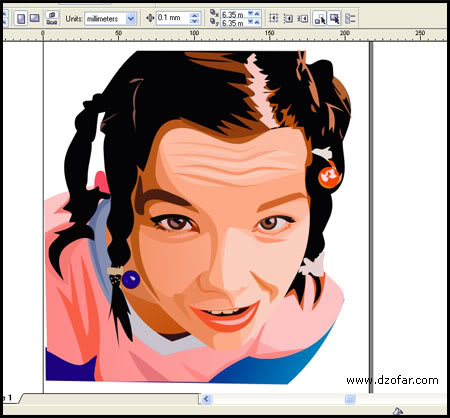Click the horizontal scrollbar thumb
Screen dimensions: 450x418
[350, 399]
